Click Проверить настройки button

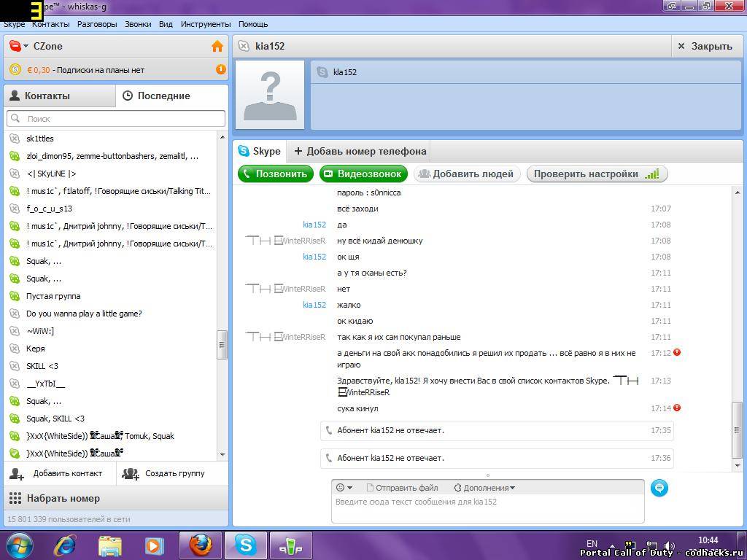(x=597, y=174)
